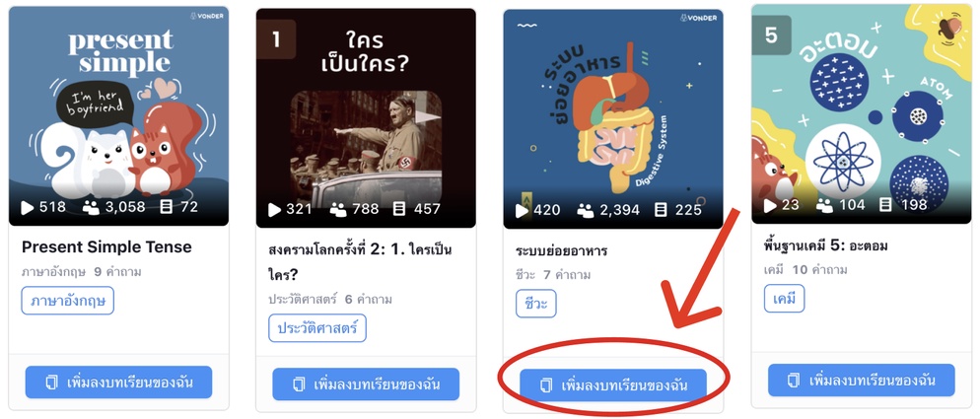Click players icon showing 3,058

click(x=91, y=208)
